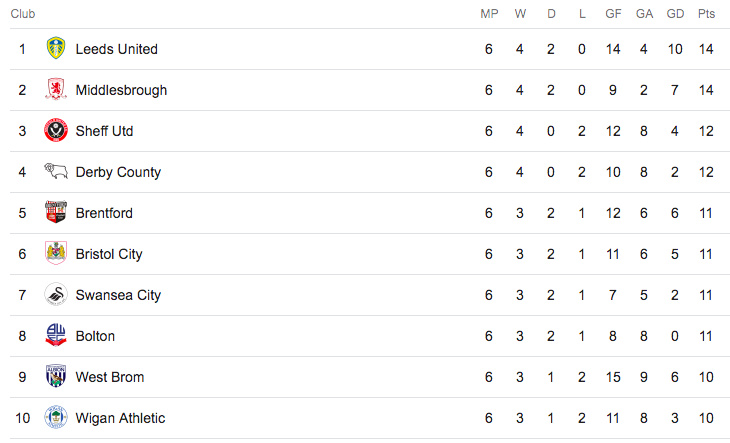Click the Wigan Athletic club crest
The width and height of the screenshot is (730, 443).
click(x=56, y=417)
